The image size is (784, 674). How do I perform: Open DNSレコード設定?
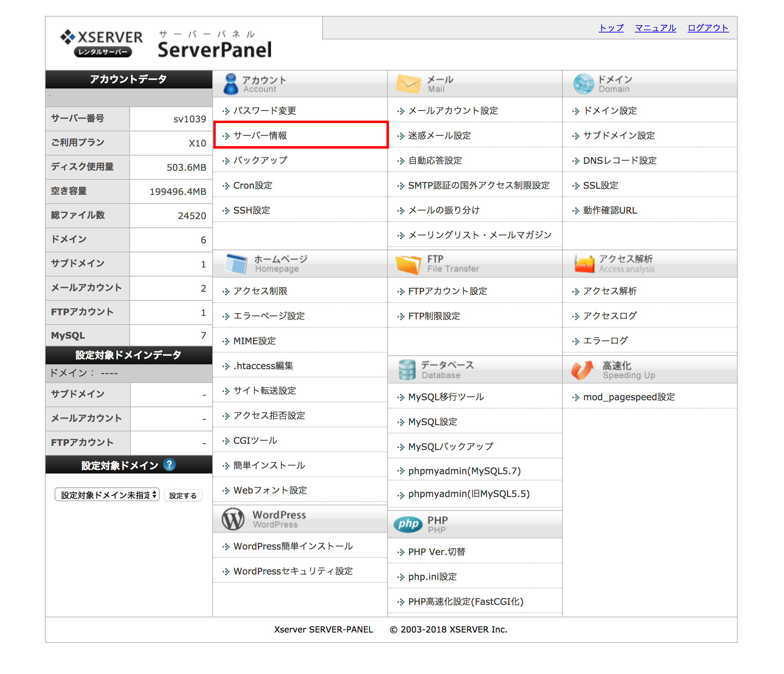(620, 160)
